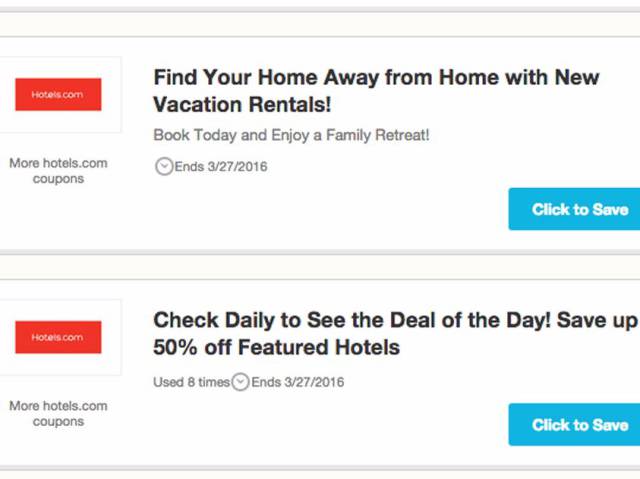Click the 'Ends 3/27/2016' date on the second coupon
This screenshot has height=479, width=640.
[x=298, y=382]
